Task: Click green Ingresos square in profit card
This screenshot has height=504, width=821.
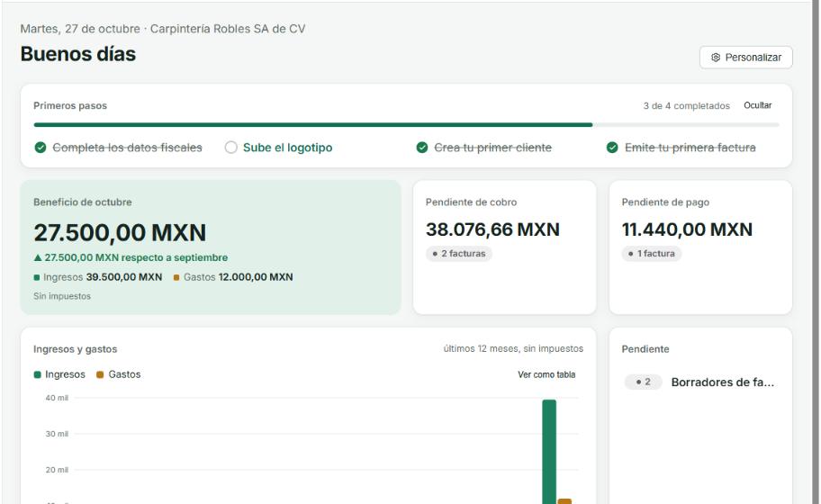Action: coord(37,277)
